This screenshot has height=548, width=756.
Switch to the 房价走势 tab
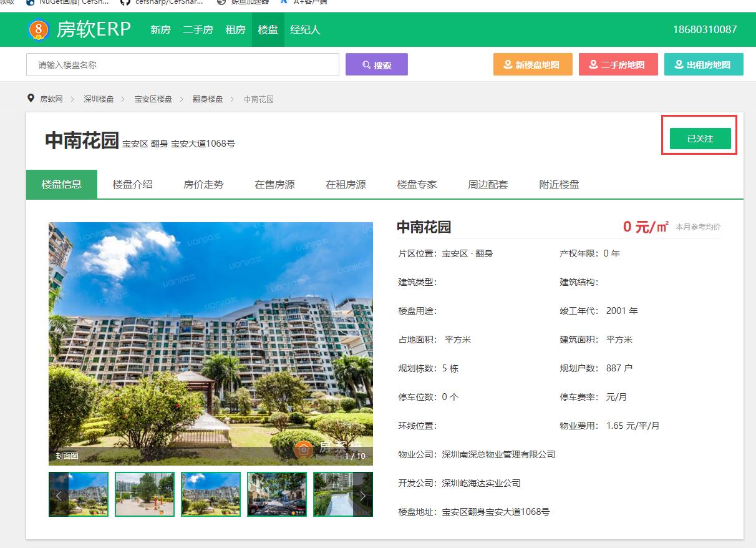[x=204, y=184]
